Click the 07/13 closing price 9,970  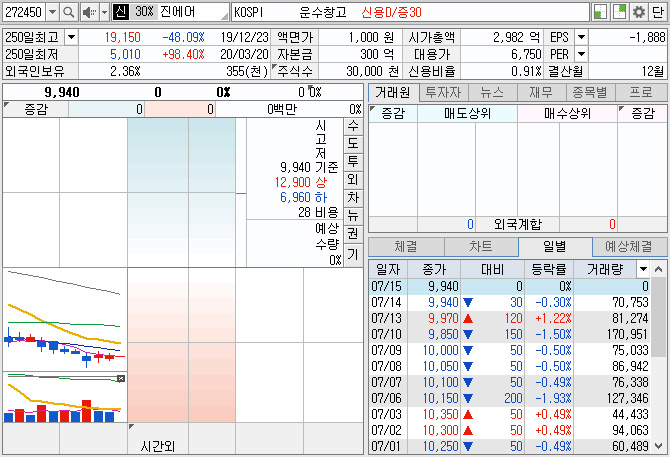pyautogui.click(x=443, y=318)
